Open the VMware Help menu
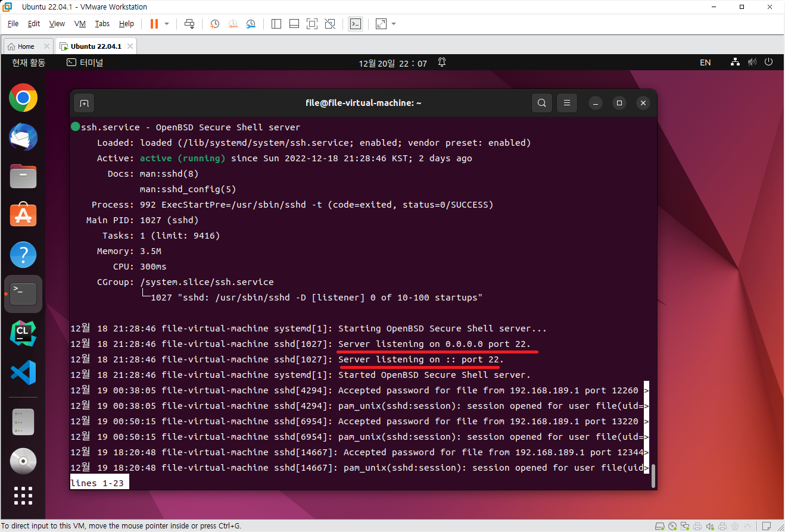The height and width of the screenshot is (532, 785). pyautogui.click(x=126, y=24)
